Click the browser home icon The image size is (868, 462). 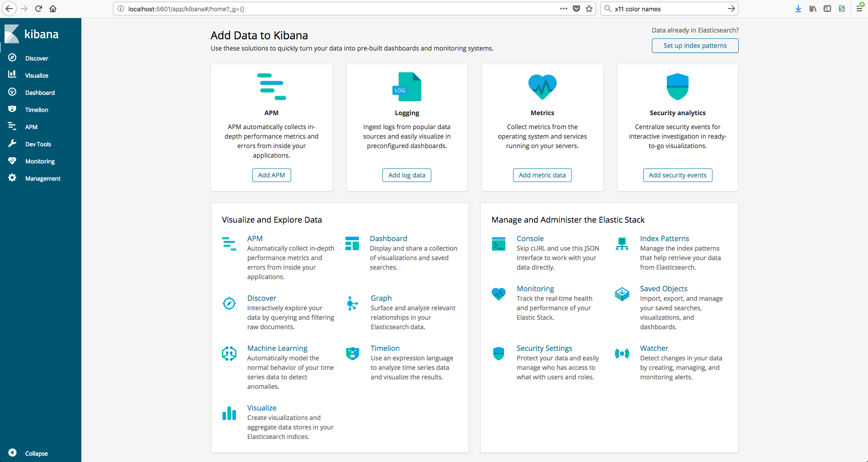click(x=53, y=9)
